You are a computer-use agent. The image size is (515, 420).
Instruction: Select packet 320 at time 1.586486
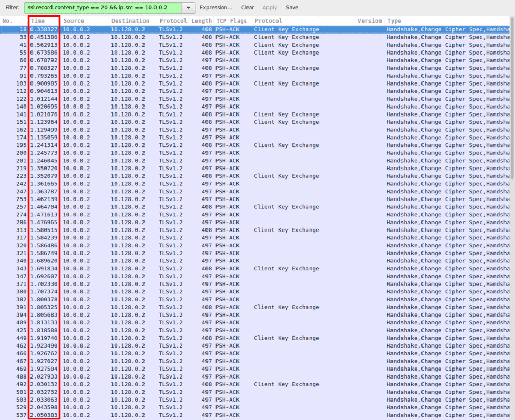click(x=255, y=246)
